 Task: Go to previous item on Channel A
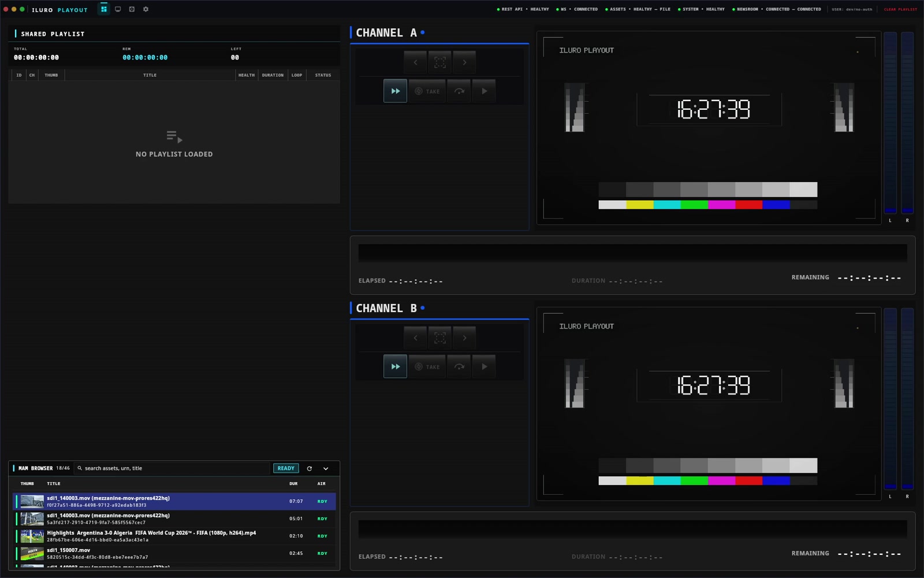click(x=415, y=62)
